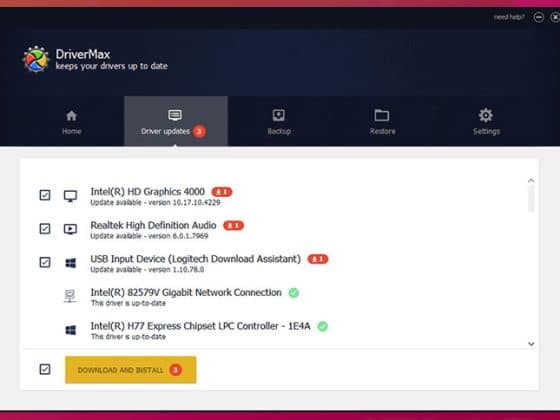Image resolution: width=560 pixels, height=420 pixels.
Task: Click the media icon for Realtek Audio
Action: 70,229
